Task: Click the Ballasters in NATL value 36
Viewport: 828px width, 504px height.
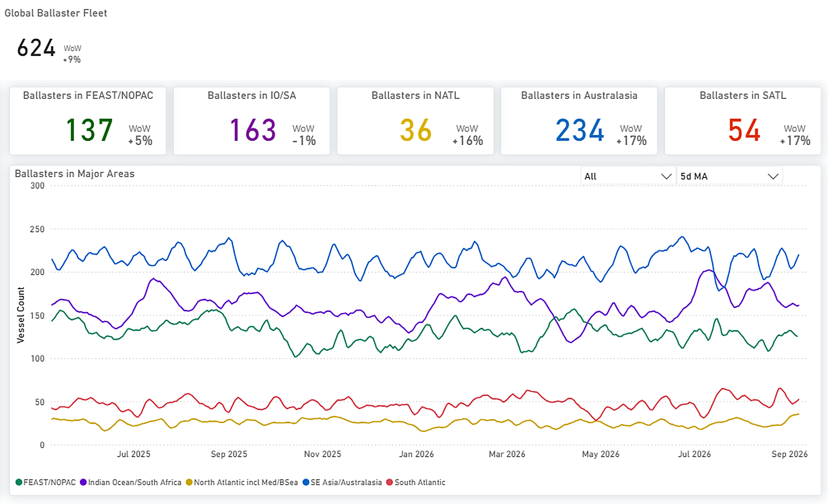Action: [416, 130]
